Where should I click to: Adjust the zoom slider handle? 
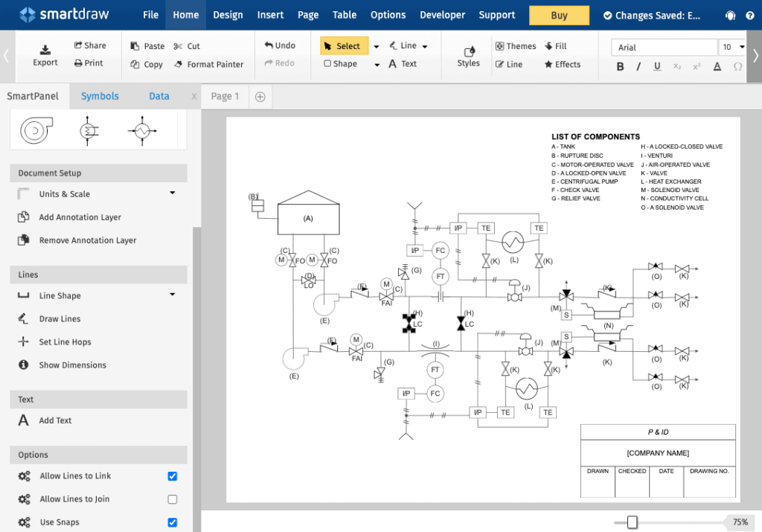632,522
